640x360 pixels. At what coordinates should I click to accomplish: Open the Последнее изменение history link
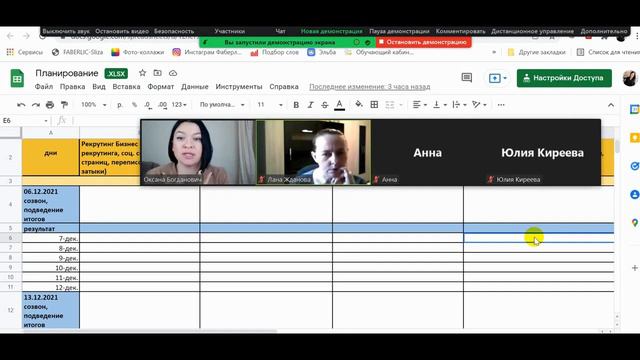click(369, 87)
